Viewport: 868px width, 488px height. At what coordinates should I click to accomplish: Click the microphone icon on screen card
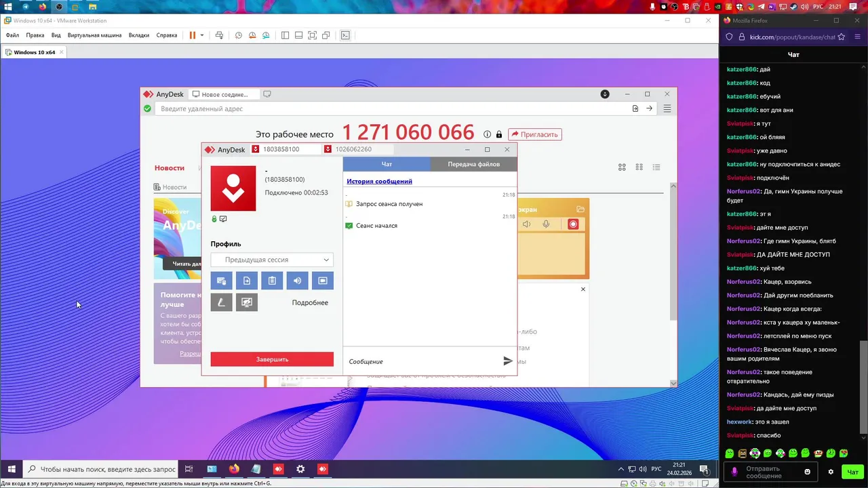click(x=546, y=224)
